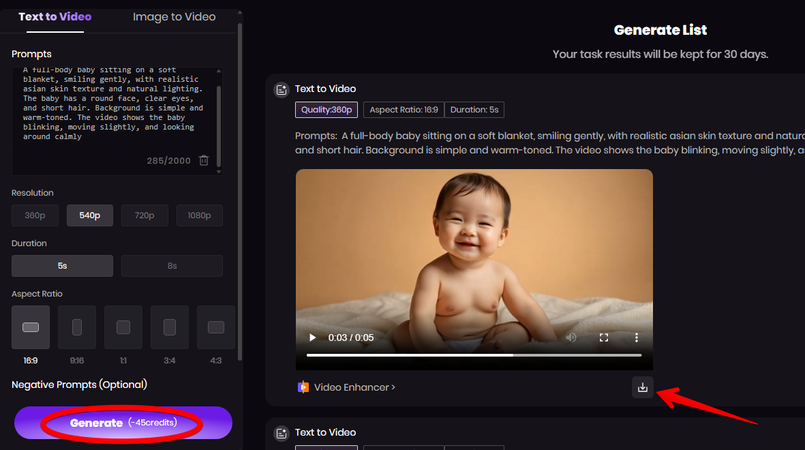
Task: Click the 0:03 / 0:05 video timestamp
Action: click(x=351, y=338)
